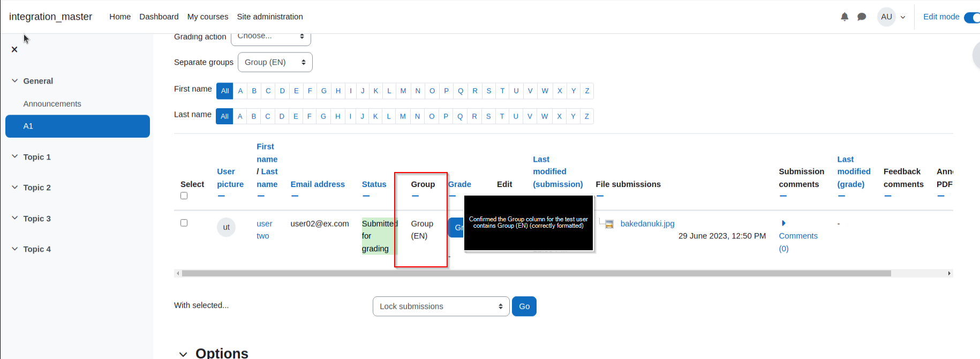
Task: Click the user02@ex.com email cell
Action: [x=320, y=223]
